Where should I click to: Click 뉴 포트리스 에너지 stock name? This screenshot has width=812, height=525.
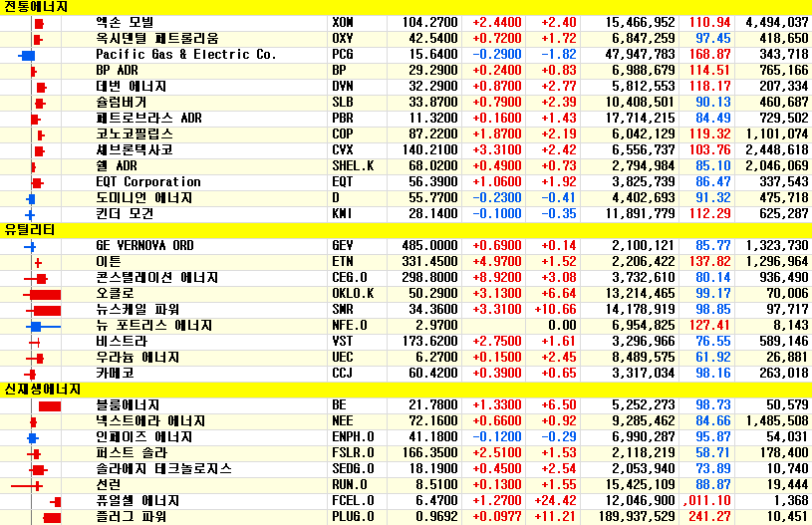(x=153, y=326)
